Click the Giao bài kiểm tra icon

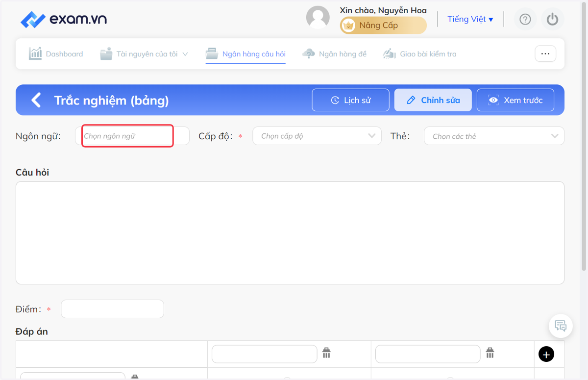point(390,54)
